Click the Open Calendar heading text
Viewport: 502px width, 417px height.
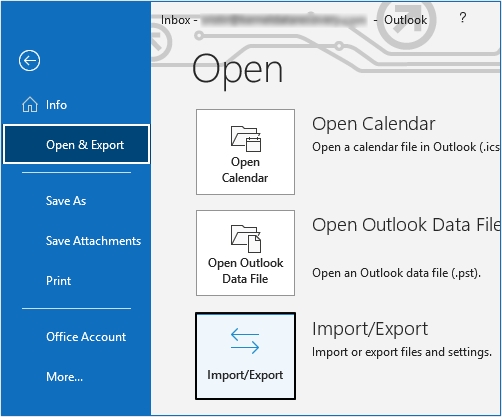[x=374, y=124]
